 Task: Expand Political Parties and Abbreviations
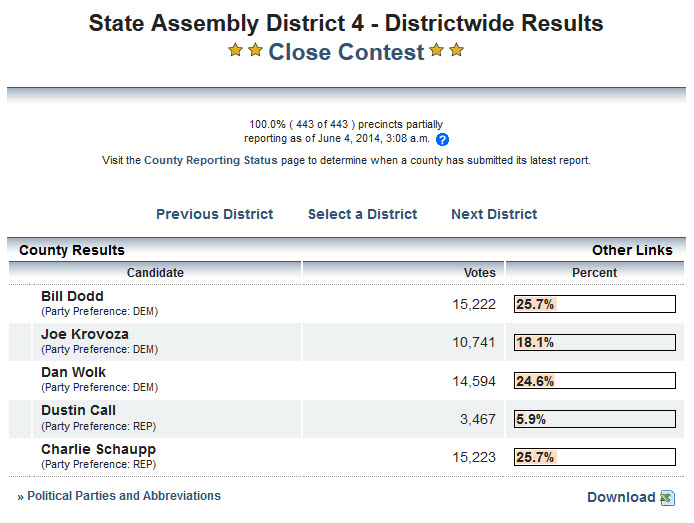(x=123, y=496)
